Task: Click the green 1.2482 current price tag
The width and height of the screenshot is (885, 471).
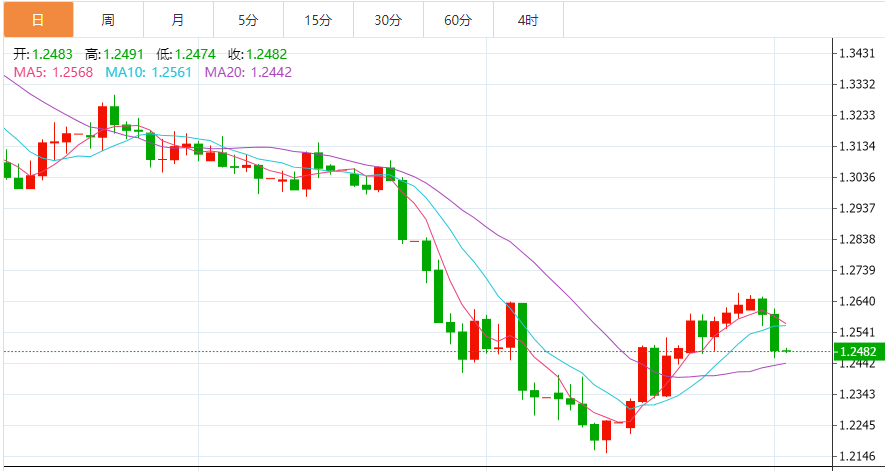Action: (858, 352)
